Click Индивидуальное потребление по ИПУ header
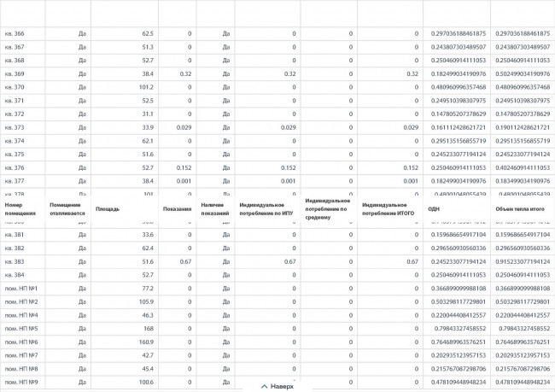Image resolution: width=555 pixels, height=392 pixels. pos(266,209)
